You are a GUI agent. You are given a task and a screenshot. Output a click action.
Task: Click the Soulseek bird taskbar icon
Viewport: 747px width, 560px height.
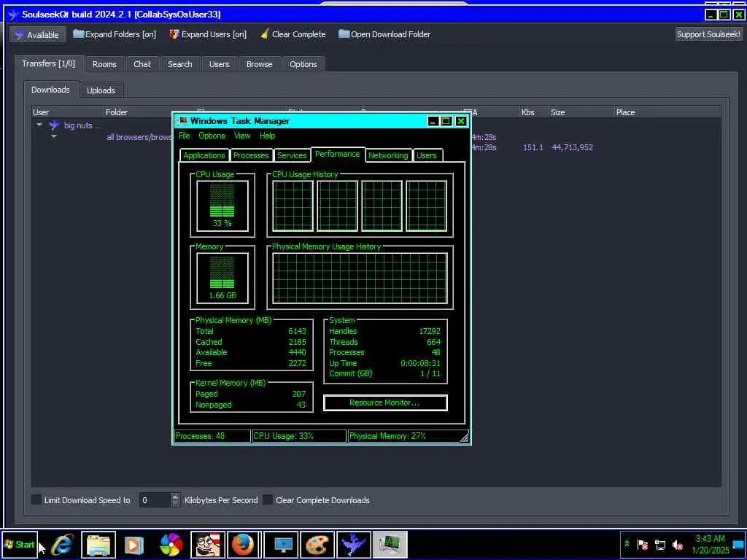click(x=354, y=544)
